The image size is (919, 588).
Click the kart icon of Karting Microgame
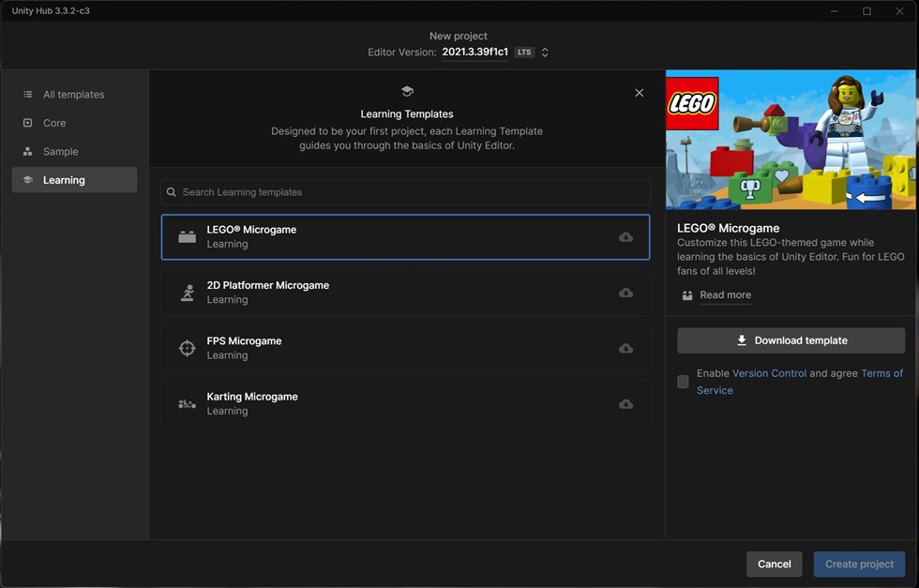pyautogui.click(x=187, y=404)
